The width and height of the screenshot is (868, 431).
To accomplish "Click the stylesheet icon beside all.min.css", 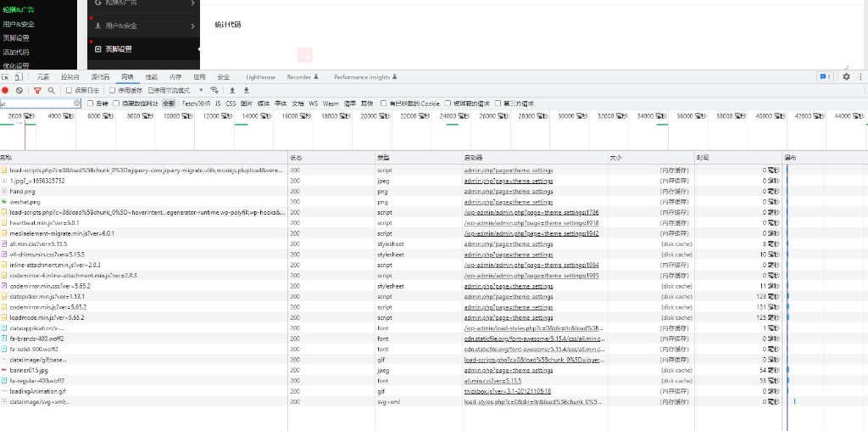I will click(4, 243).
